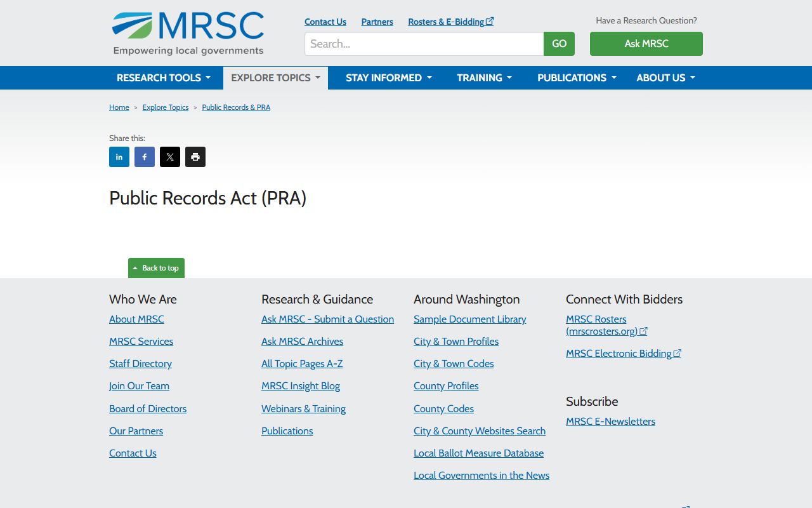Click the MRSC logo
Image resolution: width=812 pixels, height=508 pixels.
tap(188, 33)
